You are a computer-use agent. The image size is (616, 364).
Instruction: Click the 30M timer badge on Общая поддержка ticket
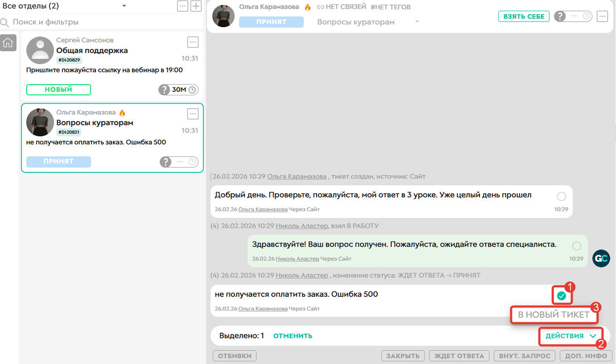[178, 90]
